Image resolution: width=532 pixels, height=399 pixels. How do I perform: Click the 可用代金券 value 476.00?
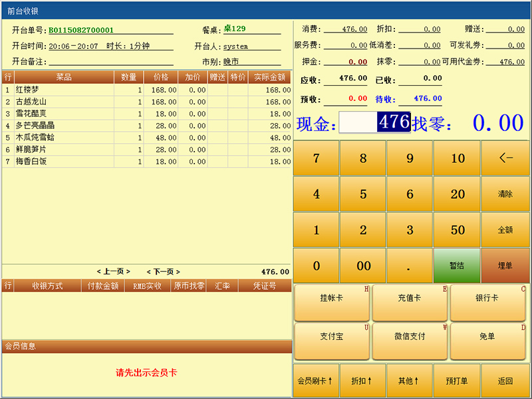coord(512,62)
